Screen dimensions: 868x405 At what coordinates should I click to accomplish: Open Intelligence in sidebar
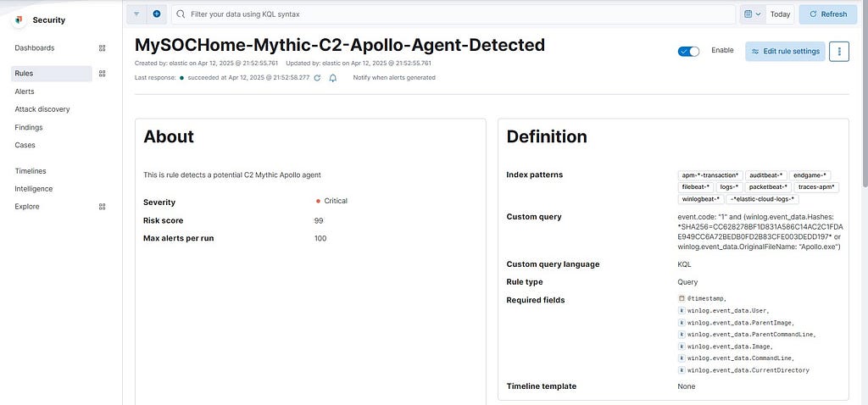pyautogui.click(x=34, y=189)
